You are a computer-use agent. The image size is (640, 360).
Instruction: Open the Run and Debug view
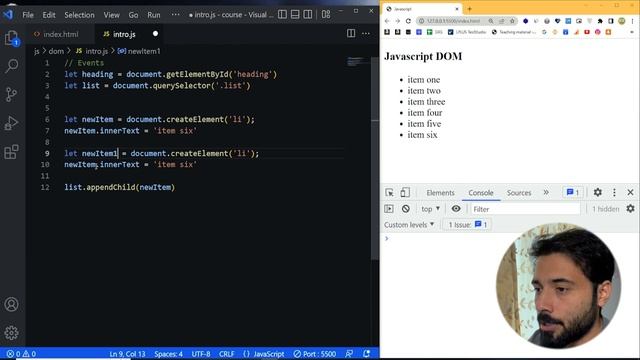pyautogui.click(x=11, y=123)
